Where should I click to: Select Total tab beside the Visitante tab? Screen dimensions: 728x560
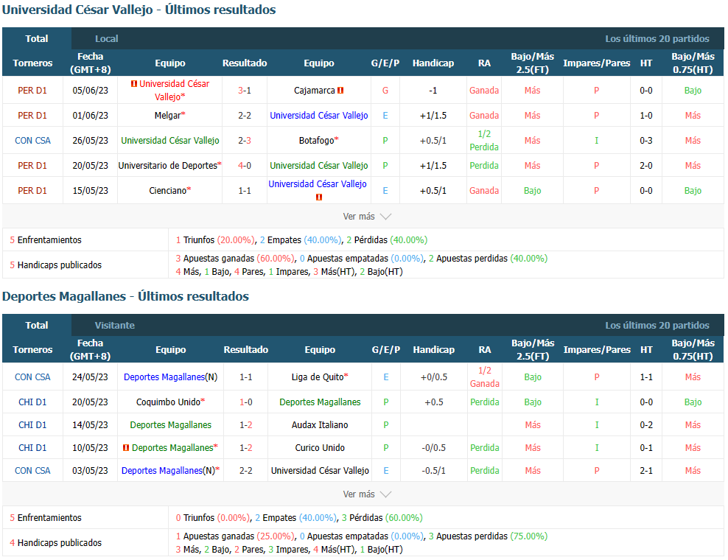tap(37, 326)
